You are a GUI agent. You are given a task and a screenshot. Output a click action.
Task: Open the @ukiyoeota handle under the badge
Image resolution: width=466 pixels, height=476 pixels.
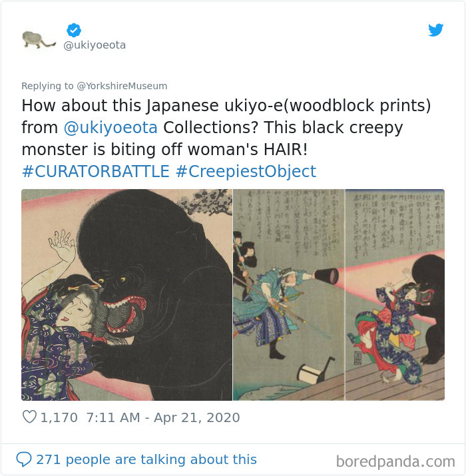tap(95, 45)
